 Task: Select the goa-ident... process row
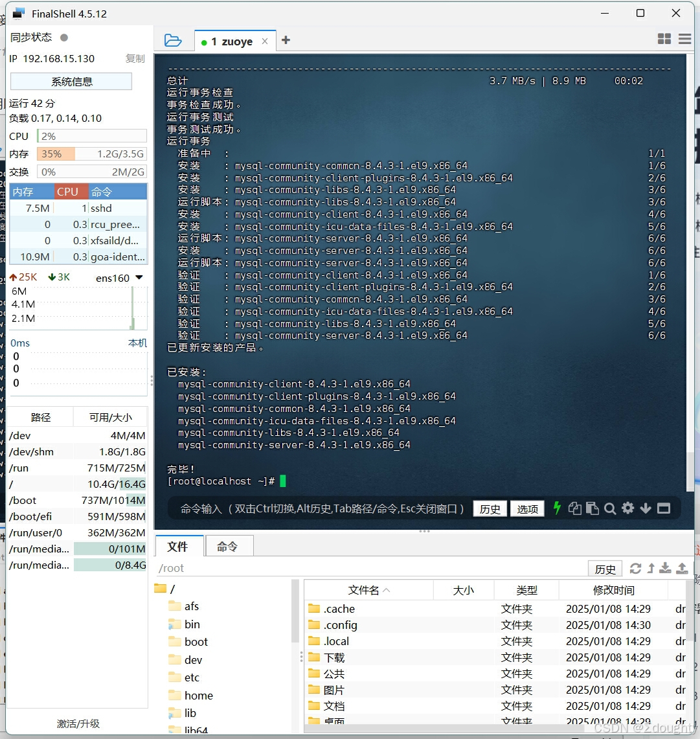coord(78,257)
